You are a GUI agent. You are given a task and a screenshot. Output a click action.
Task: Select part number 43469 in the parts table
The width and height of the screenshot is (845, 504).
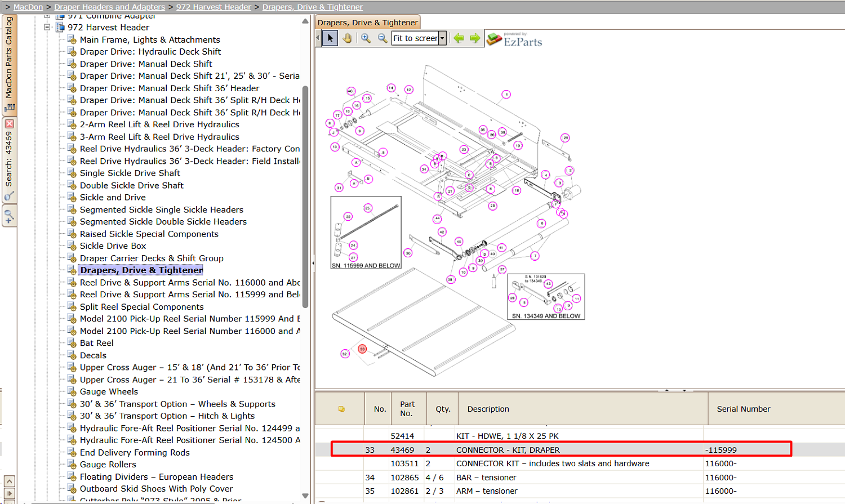(402, 450)
